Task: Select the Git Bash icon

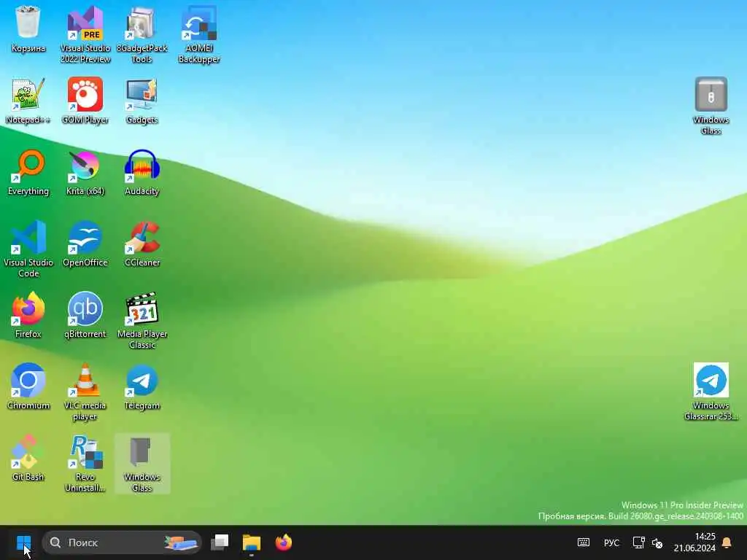Action: click(28, 458)
